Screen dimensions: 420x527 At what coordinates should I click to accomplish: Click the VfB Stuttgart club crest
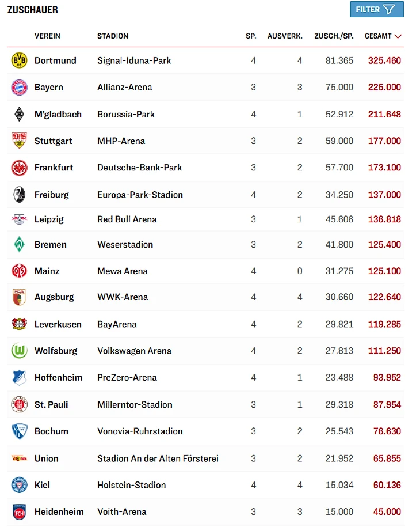tap(19, 141)
